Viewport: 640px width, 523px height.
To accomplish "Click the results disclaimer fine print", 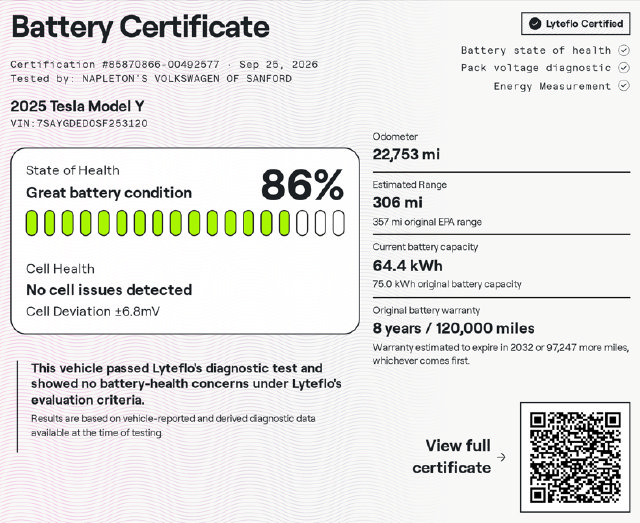I will tap(173, 425).
